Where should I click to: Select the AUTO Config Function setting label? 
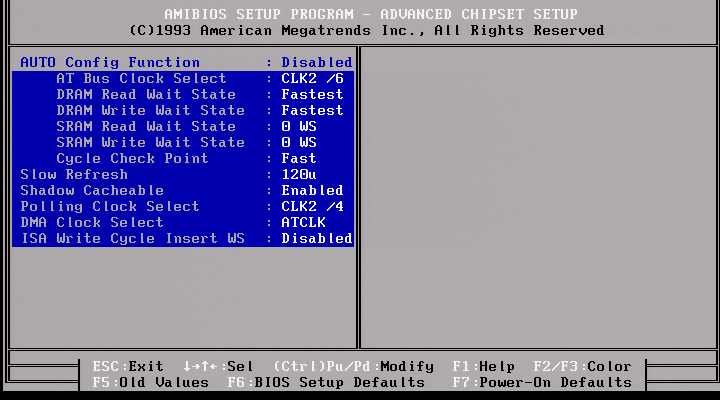coord(110,62)
